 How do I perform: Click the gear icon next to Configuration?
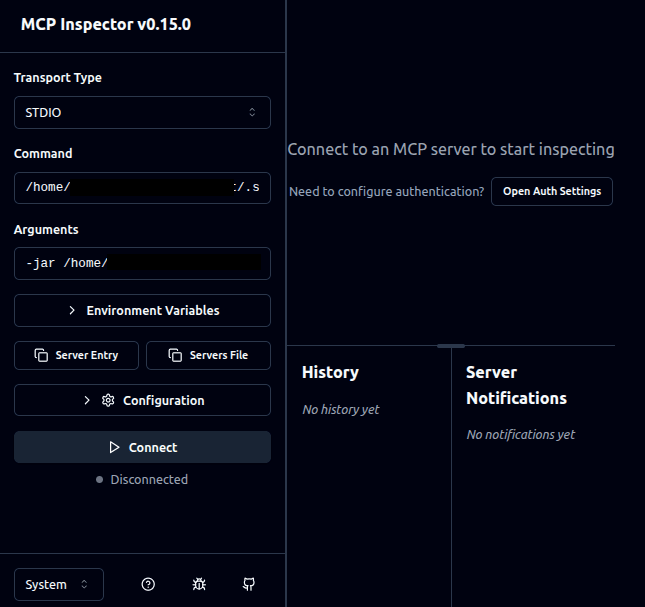(x=108, y=400)
